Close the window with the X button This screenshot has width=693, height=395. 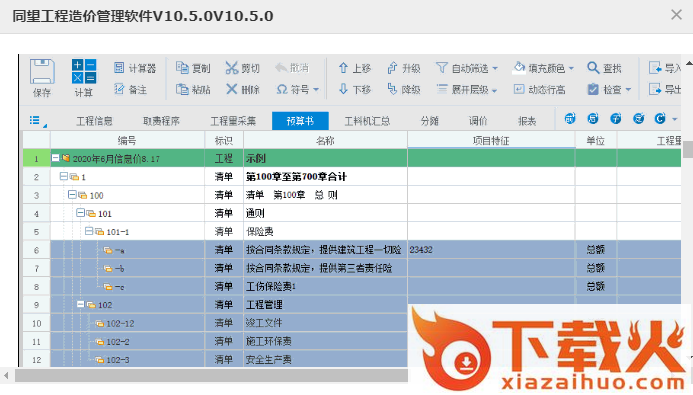(x=676, y=15)
